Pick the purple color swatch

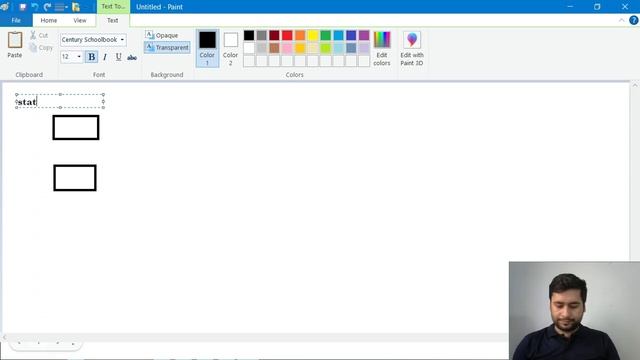point(364,36)
